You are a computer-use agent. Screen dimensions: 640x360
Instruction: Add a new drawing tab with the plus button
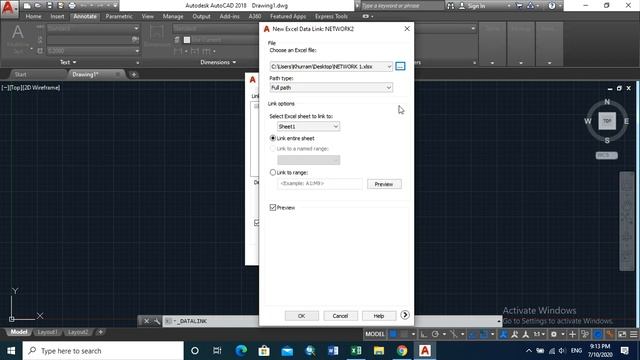[133, 75]
